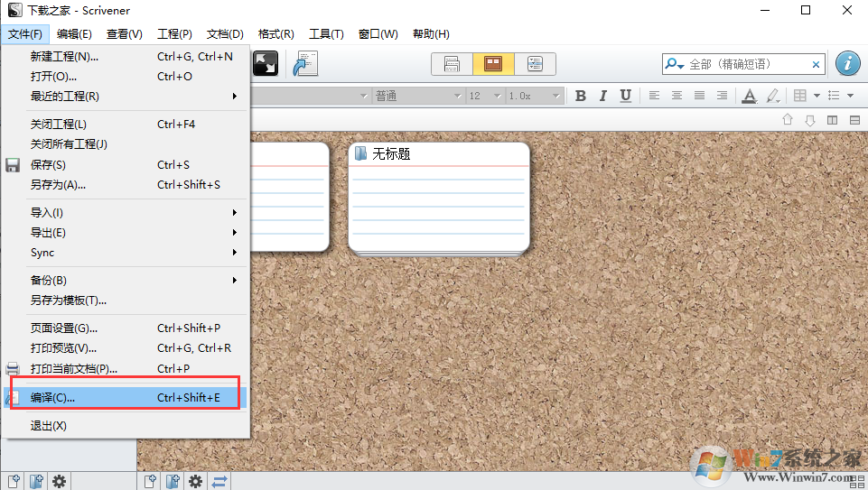Click the corkboard footer add folder icon

pos(173,481)
